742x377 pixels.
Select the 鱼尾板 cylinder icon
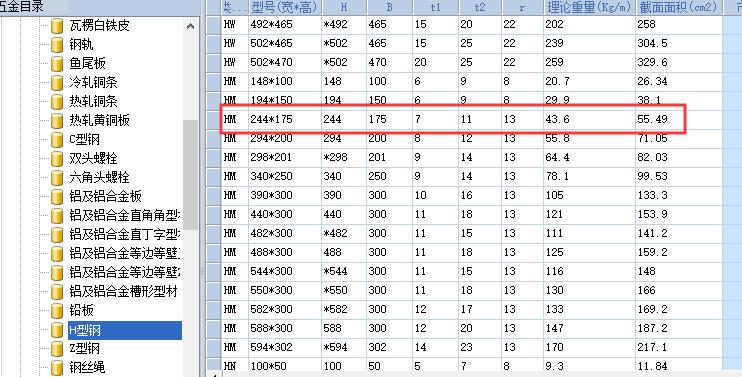[57, 63]
